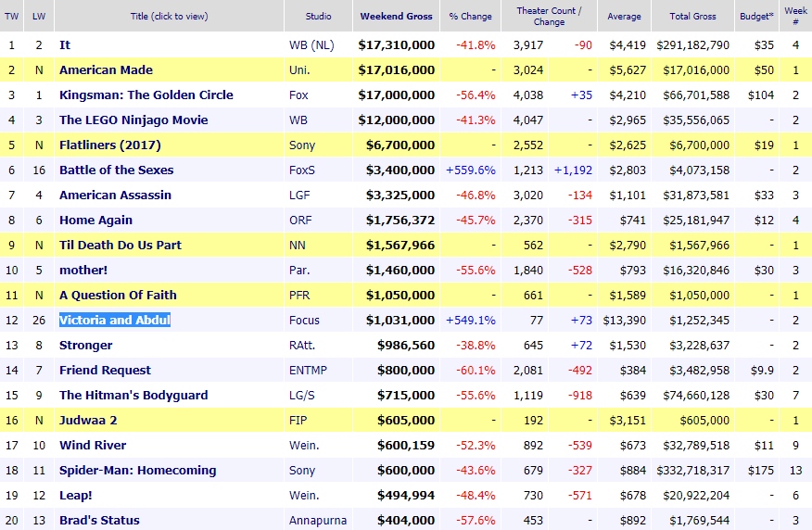Open Flatliners (2017) title link
This screenshot has height=530, width=812.
(x=110, y=145)
